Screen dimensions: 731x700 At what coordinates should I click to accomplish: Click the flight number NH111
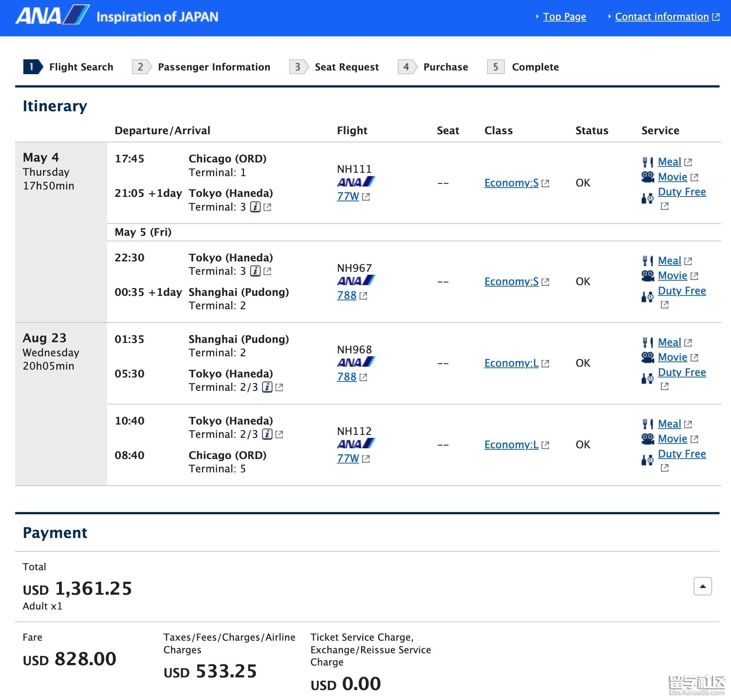coord(354,169)
